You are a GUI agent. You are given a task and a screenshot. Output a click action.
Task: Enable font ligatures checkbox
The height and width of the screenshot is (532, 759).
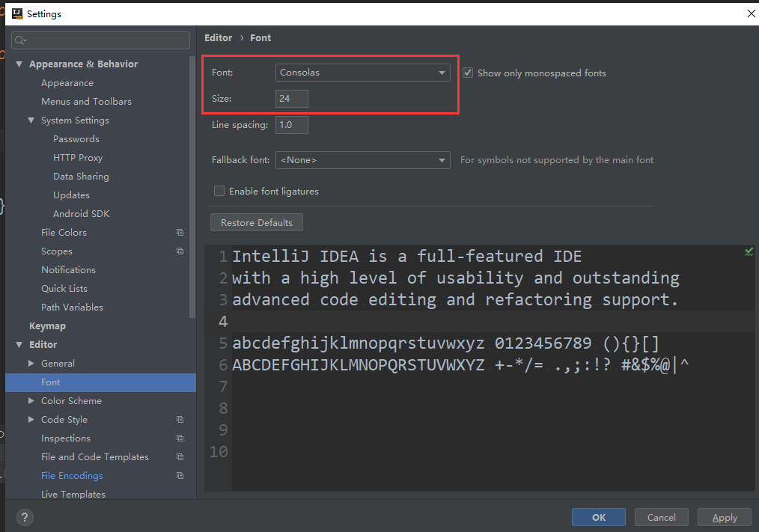click(219, 192)
